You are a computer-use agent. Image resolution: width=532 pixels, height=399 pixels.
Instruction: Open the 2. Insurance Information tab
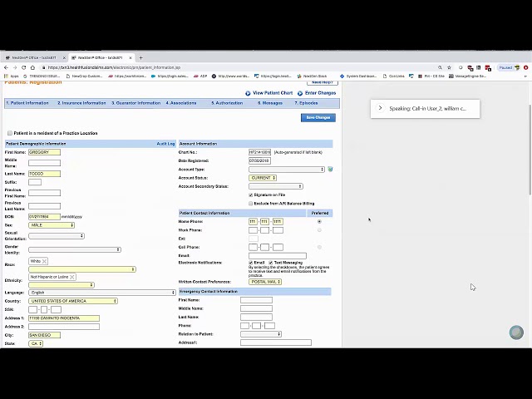[81, 103]
